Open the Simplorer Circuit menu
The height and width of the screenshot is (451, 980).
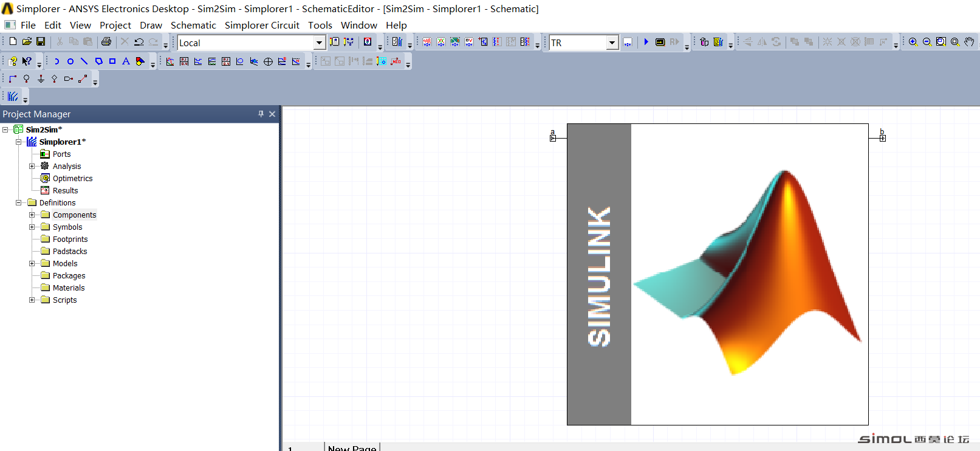[262, 25]
